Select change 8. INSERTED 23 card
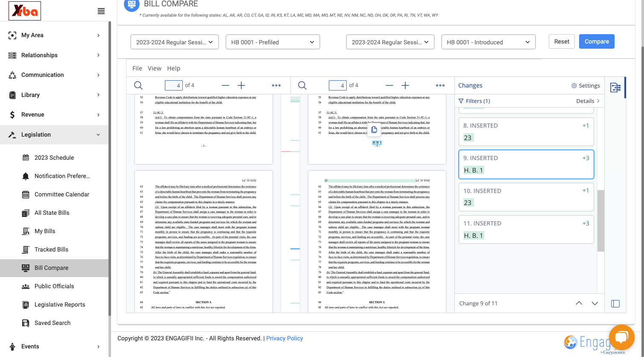This screenshot has width=644, height=357. pyautogui.click(x=526, y=132)
